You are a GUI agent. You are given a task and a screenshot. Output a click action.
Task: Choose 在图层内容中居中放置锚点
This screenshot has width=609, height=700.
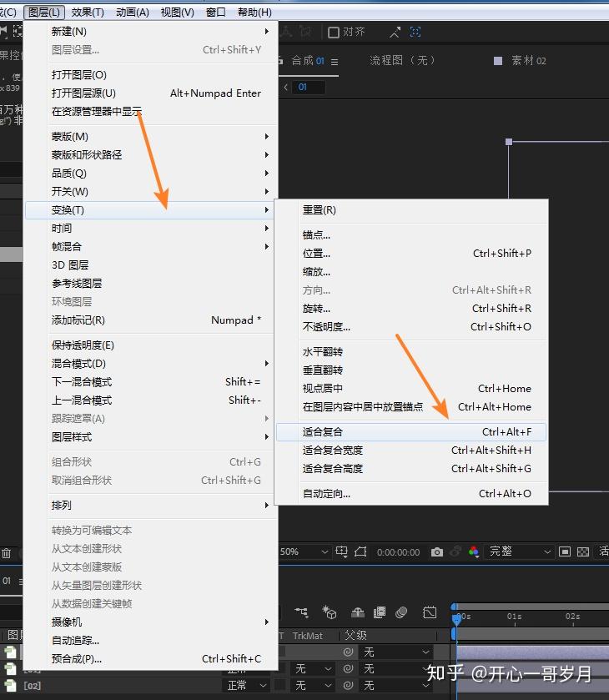point(411,406)
